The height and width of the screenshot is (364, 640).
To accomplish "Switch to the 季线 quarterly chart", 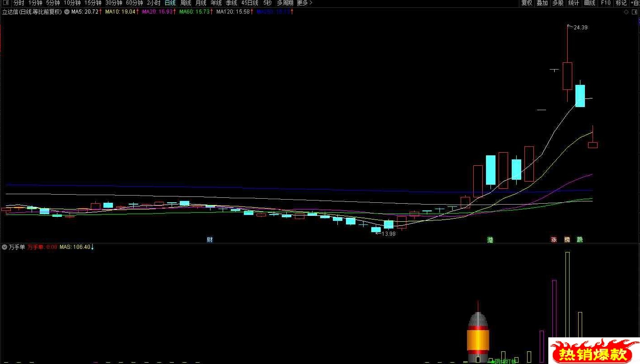I will pos(231,3).
